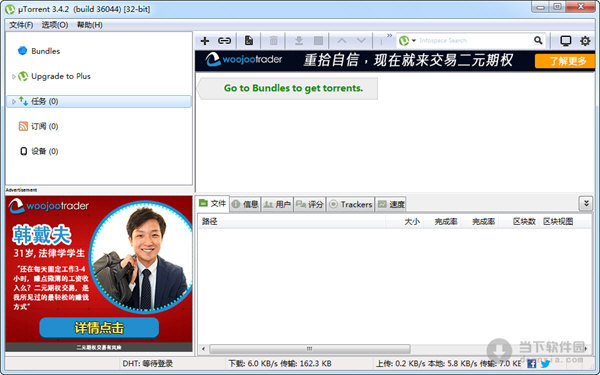This screenshot has width=600, height=375.
Task: Click the Add Torrent plus icon
Action: 205,41
